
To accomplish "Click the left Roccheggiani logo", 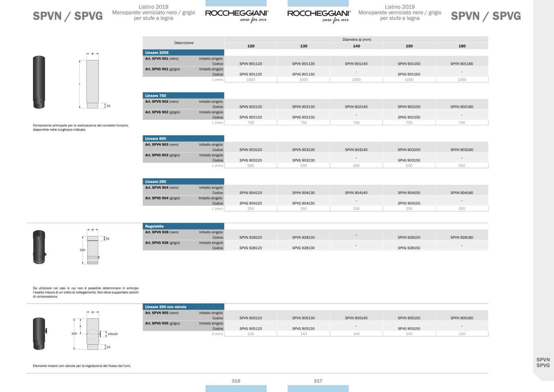I will pyautogui.click(x=237, y=16).
